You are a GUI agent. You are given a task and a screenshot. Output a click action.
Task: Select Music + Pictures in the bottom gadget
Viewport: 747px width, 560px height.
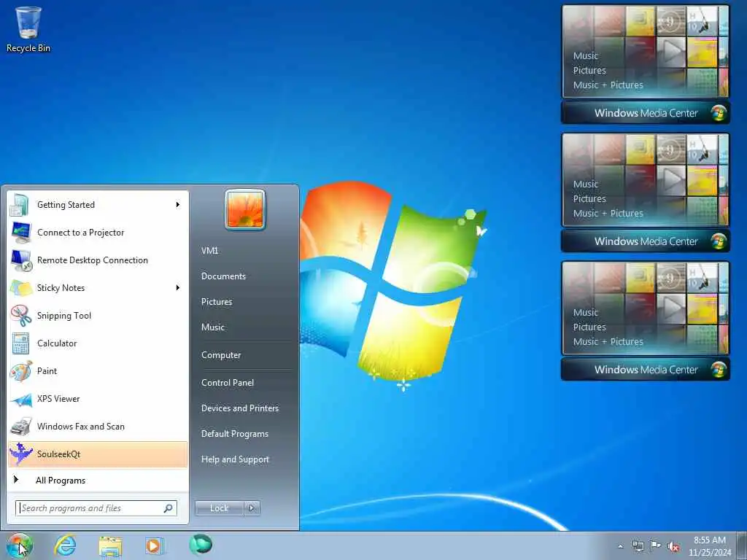point(608,342)
